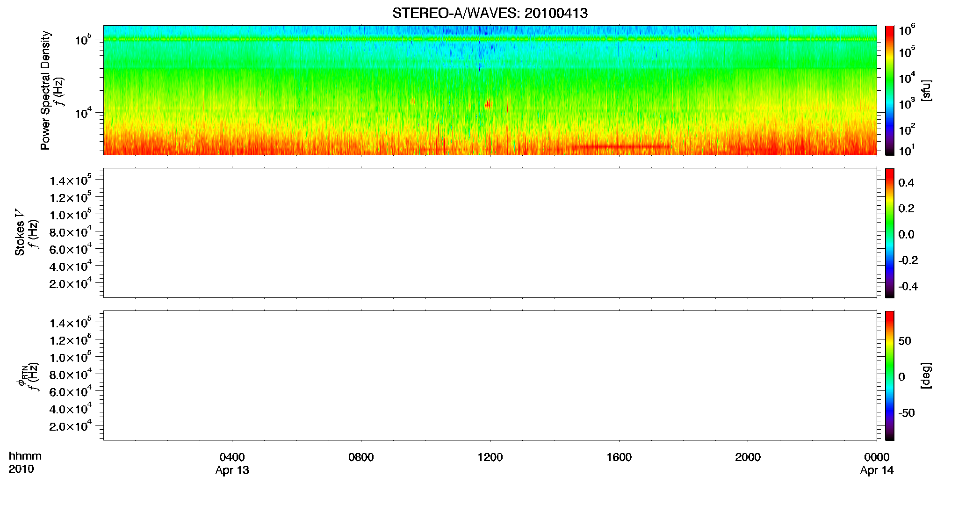Click the 0800 time tick label
This screenshot has width=980, height=505.
361,457
